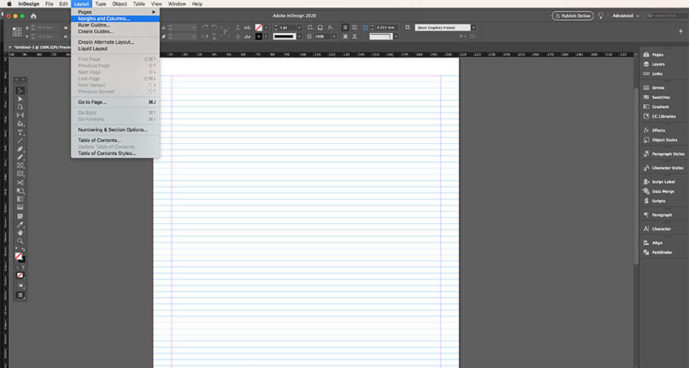Choose Create Guides menu item

[x=115, y=32]
